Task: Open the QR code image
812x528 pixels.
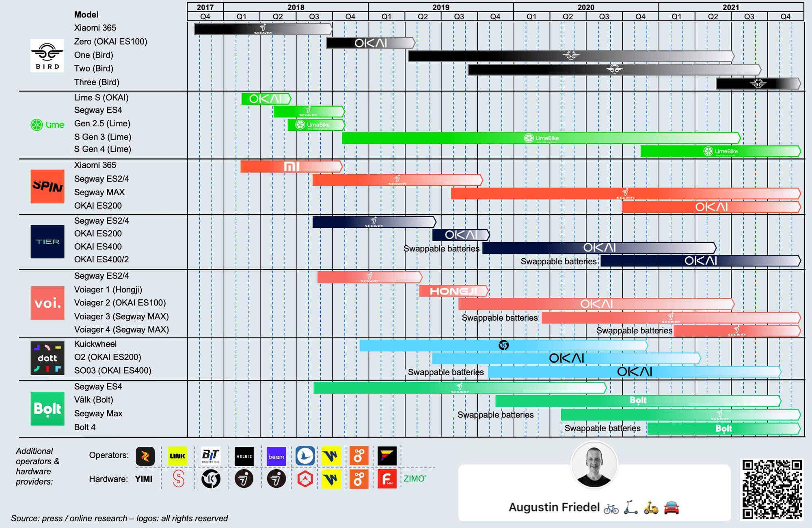Action: (x=773, y=489)
